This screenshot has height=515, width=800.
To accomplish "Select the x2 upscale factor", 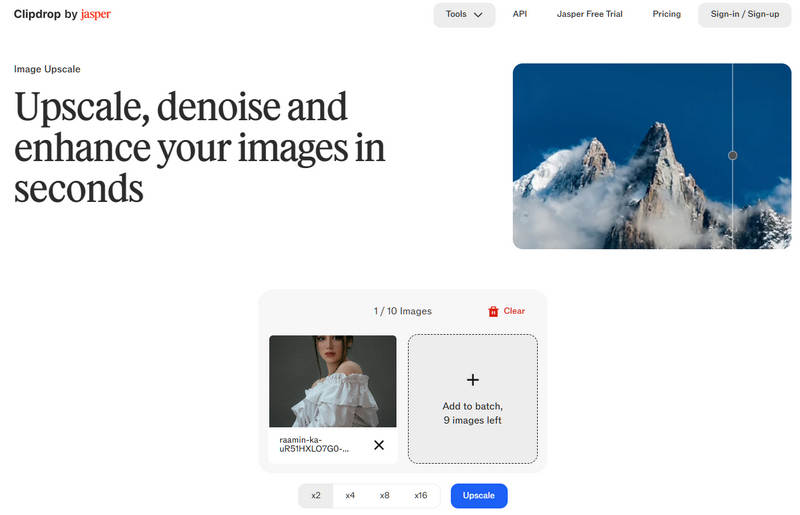I will pos(316,496).
